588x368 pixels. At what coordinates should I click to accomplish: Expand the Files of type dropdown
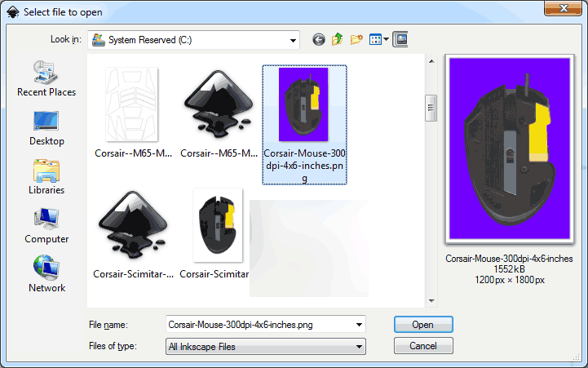click(x=359, y=347)
